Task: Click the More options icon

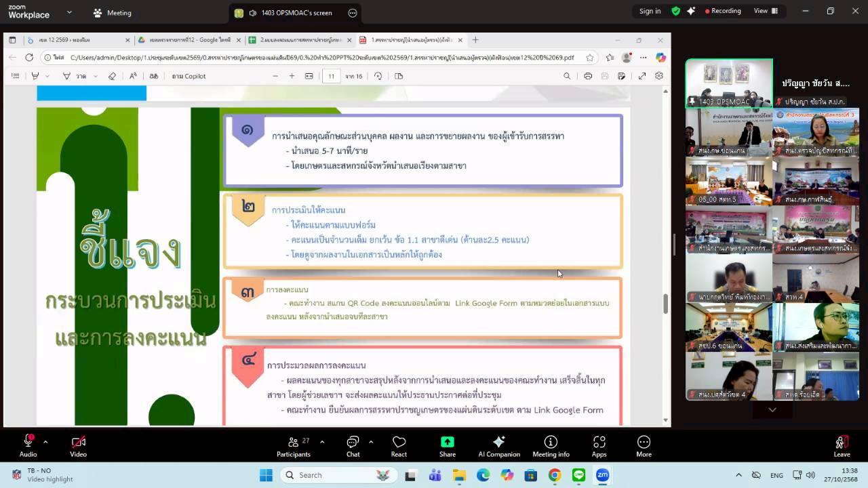Action: click(644, 446)
